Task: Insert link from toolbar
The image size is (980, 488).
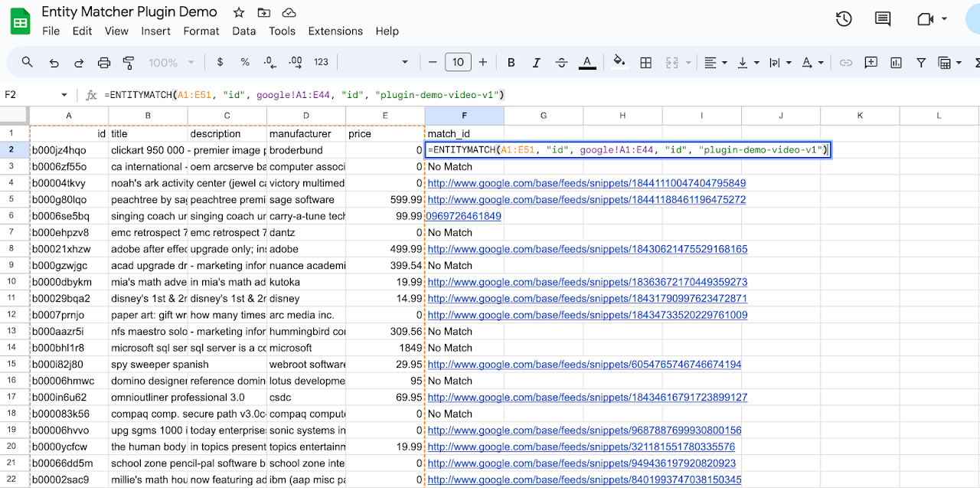Action: (x=846, y=63)
